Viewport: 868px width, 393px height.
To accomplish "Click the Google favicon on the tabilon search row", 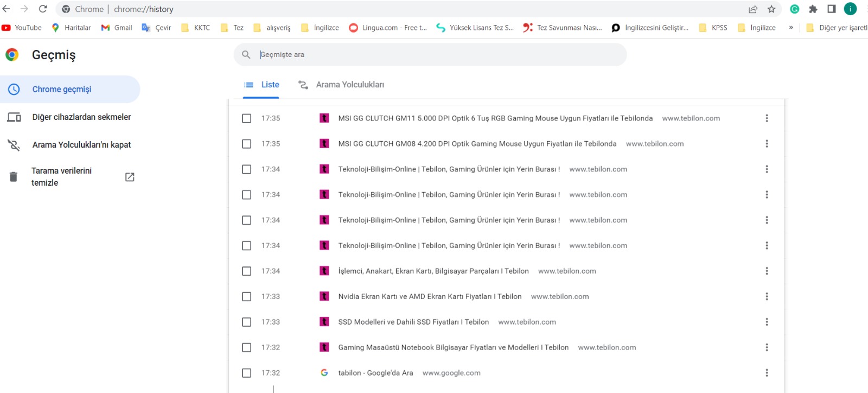I will click(x=324, y=373).
